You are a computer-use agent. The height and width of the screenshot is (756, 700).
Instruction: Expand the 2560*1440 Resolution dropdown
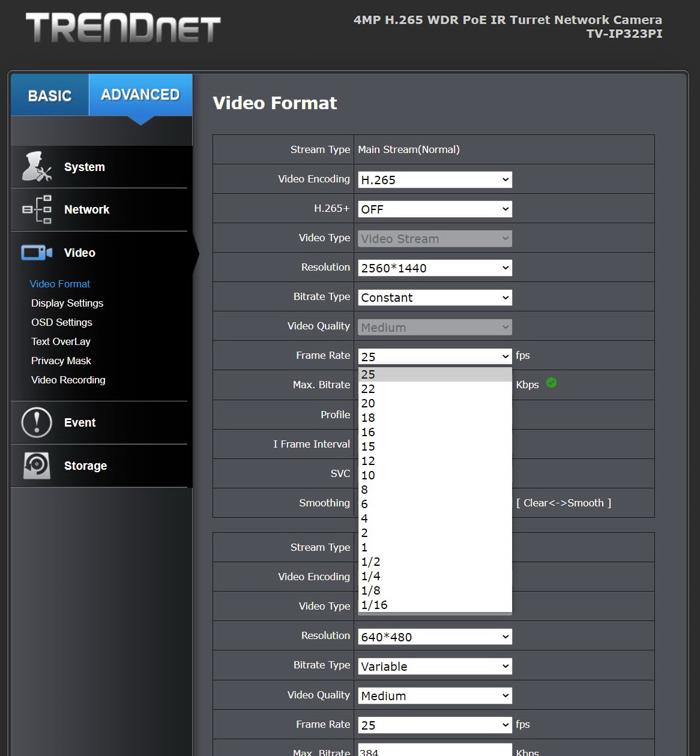pyautogui.click(x=435, y=268)
